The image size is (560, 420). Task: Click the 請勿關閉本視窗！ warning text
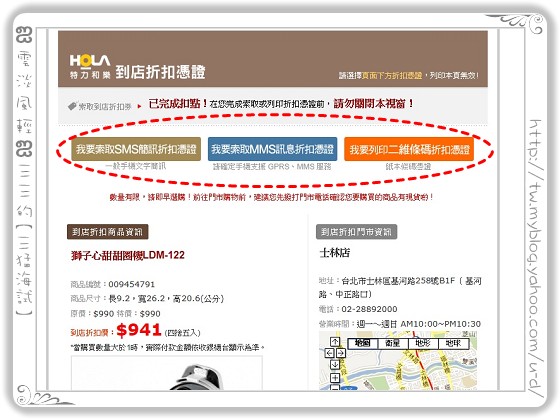click(374, 104)
